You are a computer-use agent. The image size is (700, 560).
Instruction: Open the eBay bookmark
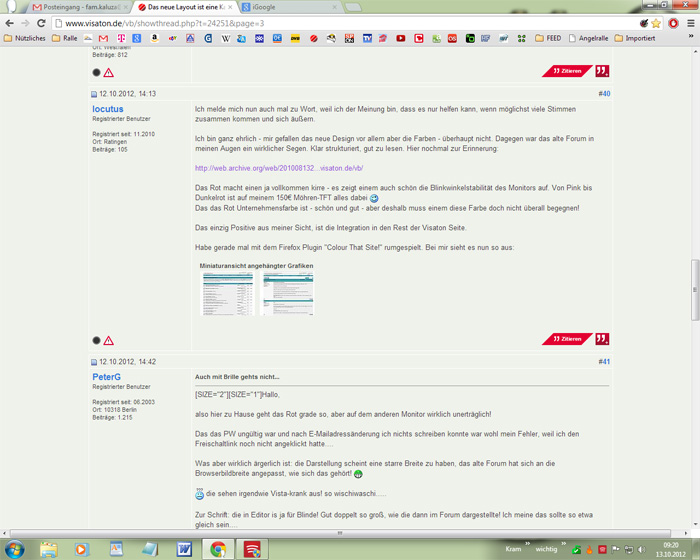click(x=172, y=38)
